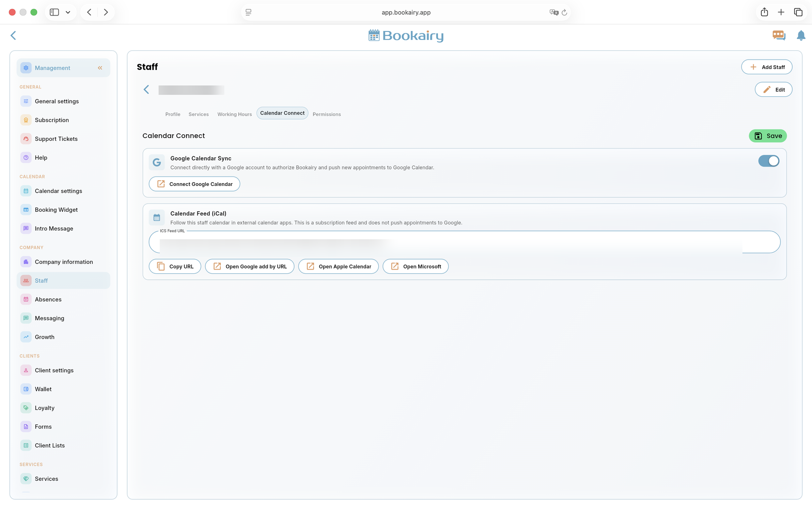Open the notifications bell

tap(801, 36)
